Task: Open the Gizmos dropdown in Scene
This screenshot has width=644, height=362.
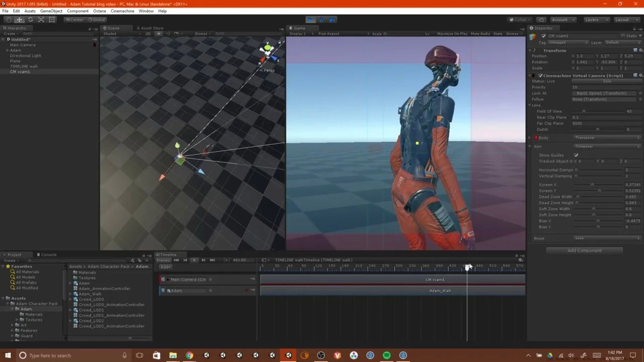Action: tap(202, 34)
